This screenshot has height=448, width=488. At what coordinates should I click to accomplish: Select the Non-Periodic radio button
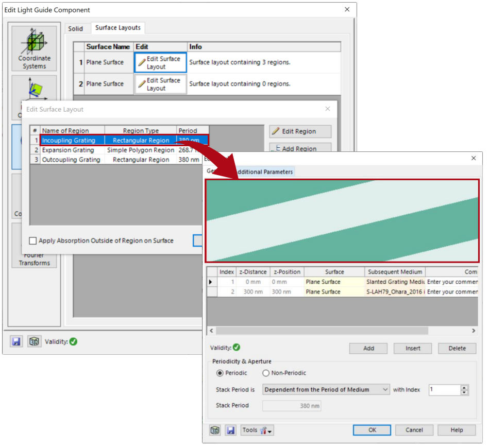pos(266,373)
